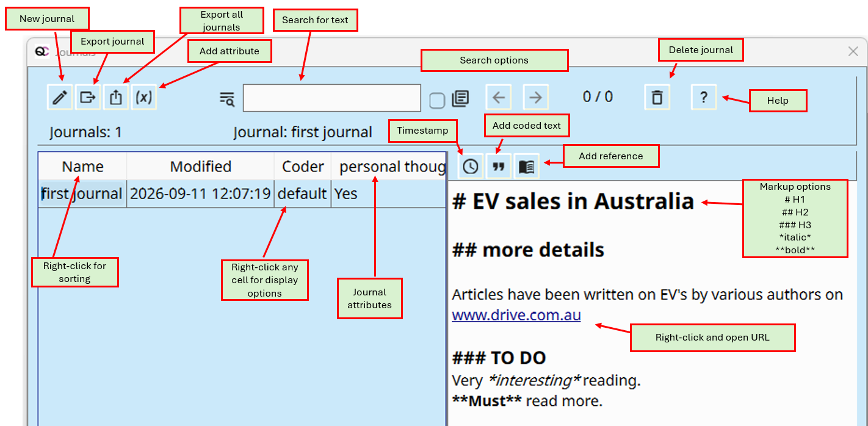The width and height of the screenshot is (868, 426).
Task: Open search options stacked-pages icon
Action: click(x=460, y=98)
